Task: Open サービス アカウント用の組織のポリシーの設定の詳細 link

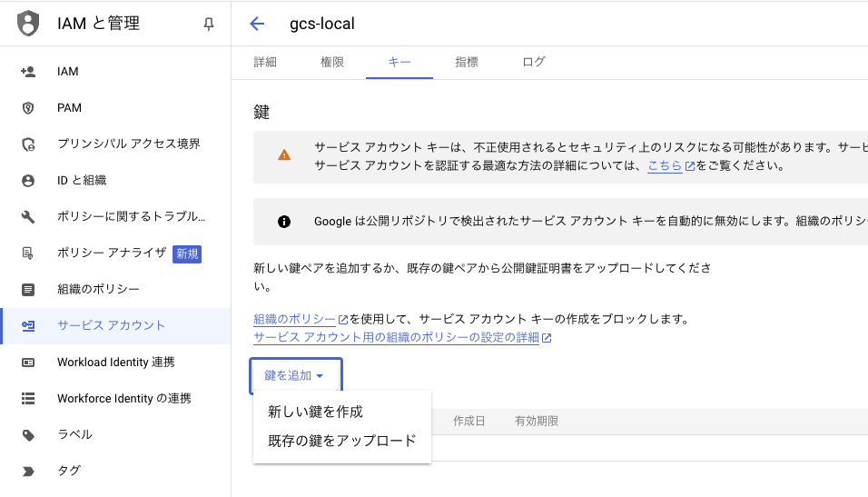Action: point(397,337)
